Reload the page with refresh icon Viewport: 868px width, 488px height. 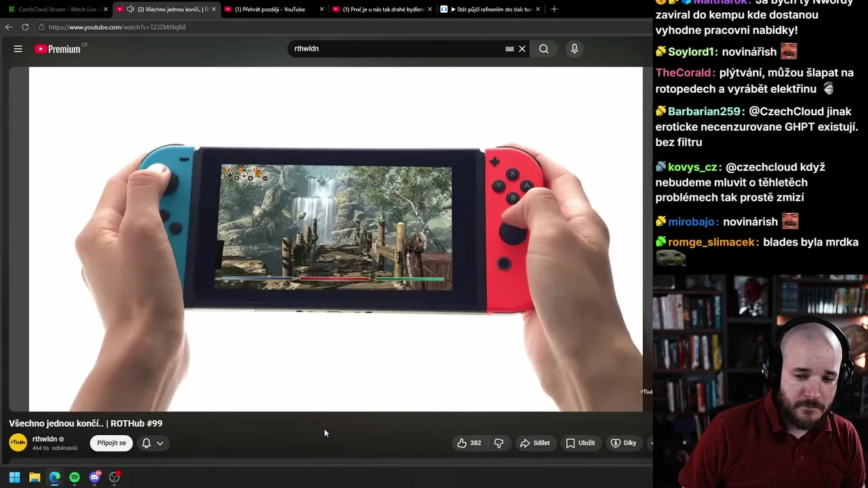tap(25, 27)
